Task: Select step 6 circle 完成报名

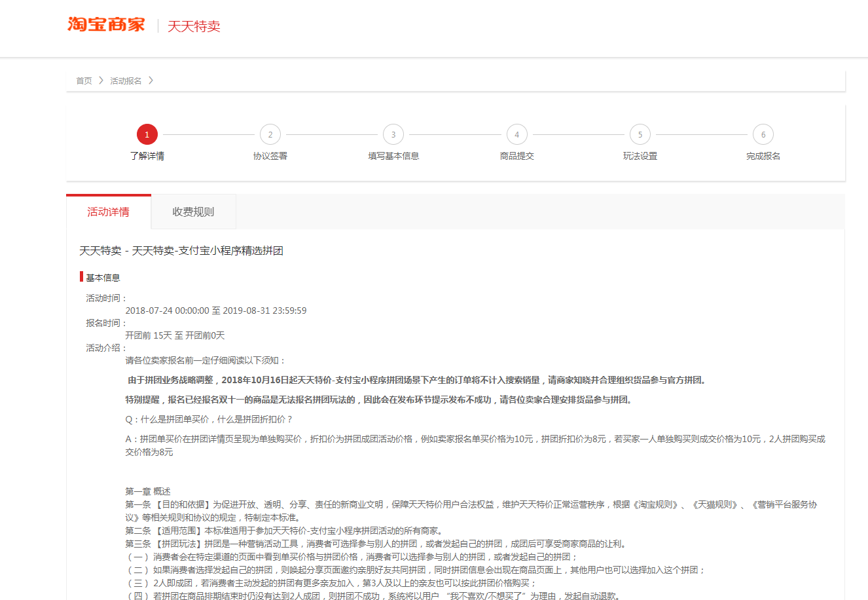Action: click(x=763, y=134)
